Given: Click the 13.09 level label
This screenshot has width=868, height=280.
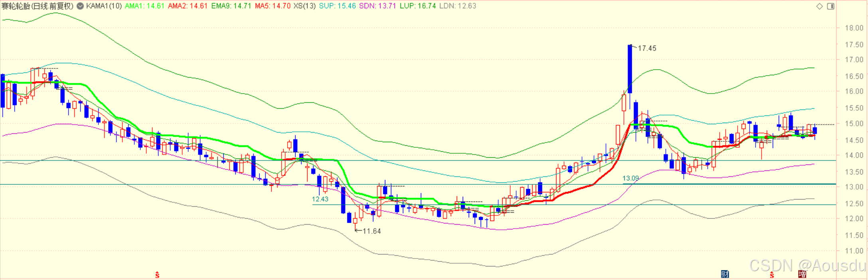Looking at the screenshot, I should [631, 178].
